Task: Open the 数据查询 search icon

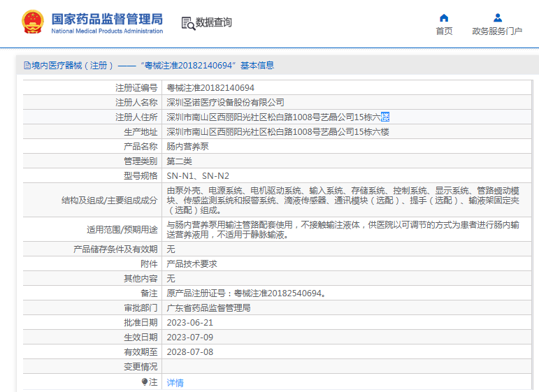Action: click(188, 23)
